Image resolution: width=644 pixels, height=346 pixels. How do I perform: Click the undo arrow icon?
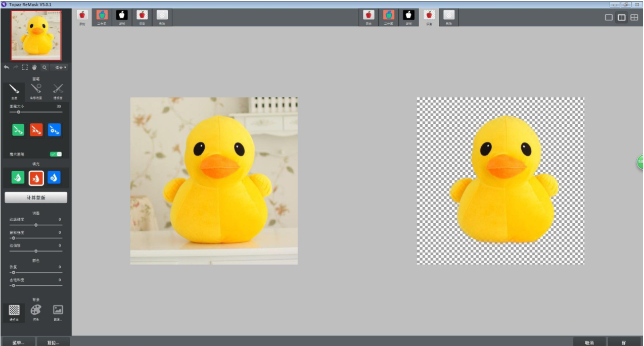[7, 67]
